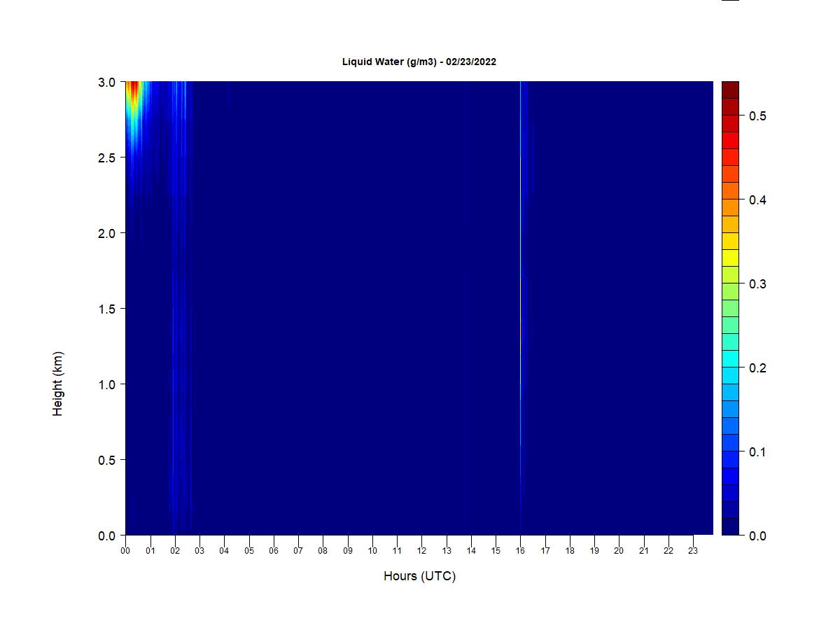Click the 0.0 label on the color scale

(x=757, y=535)
